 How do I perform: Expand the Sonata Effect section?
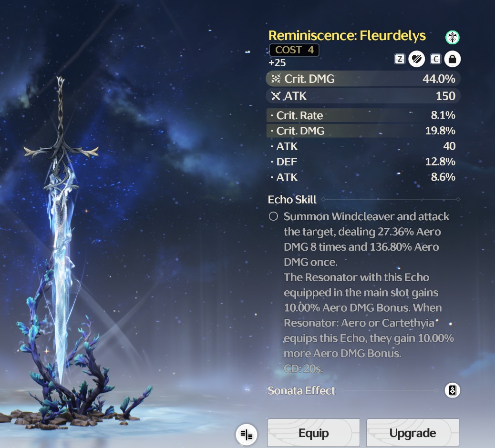pyautogui.click(x=301, y=391)
